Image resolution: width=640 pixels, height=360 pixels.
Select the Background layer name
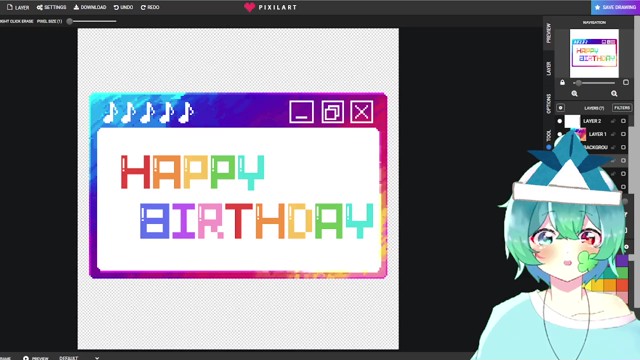pos(596,147)
